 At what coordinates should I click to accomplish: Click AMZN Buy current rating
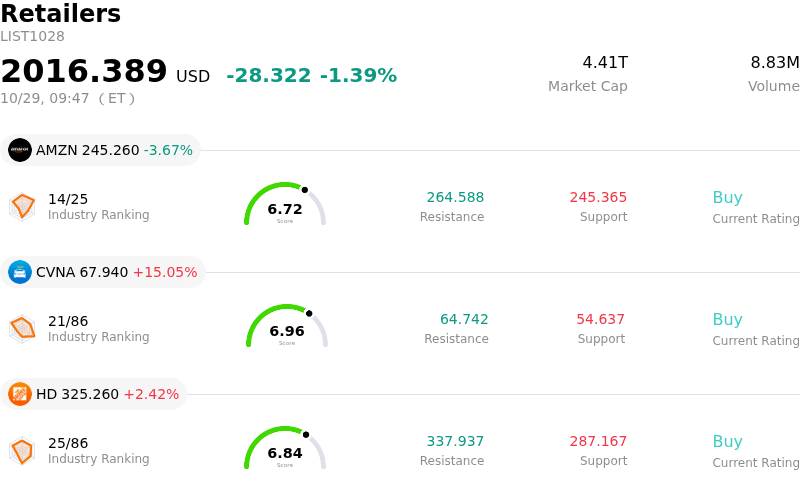(727, 197)
